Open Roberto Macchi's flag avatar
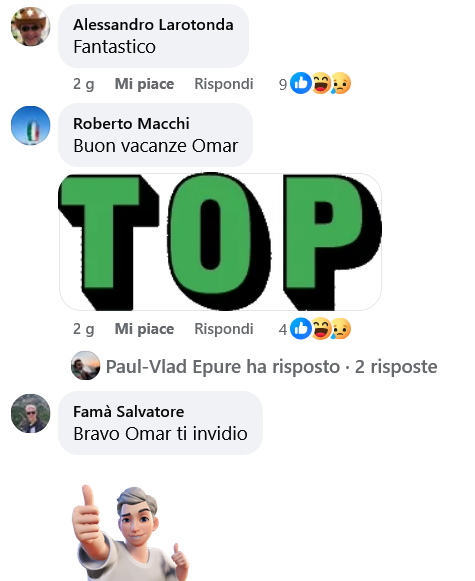Image resolution: width=475 pixels, height=581 pixels. 30,125
